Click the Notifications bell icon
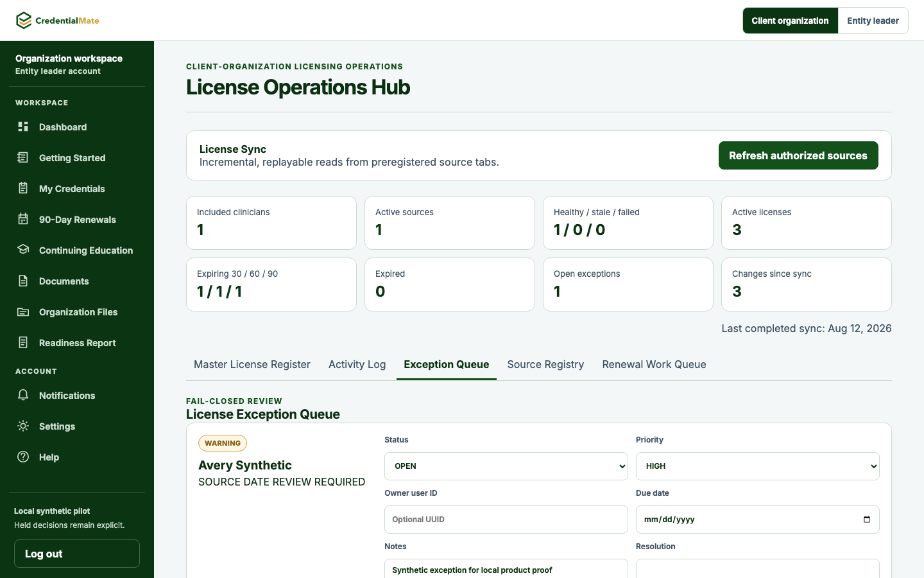Viewport: 924px width, 578px height. tap(23, 395)
